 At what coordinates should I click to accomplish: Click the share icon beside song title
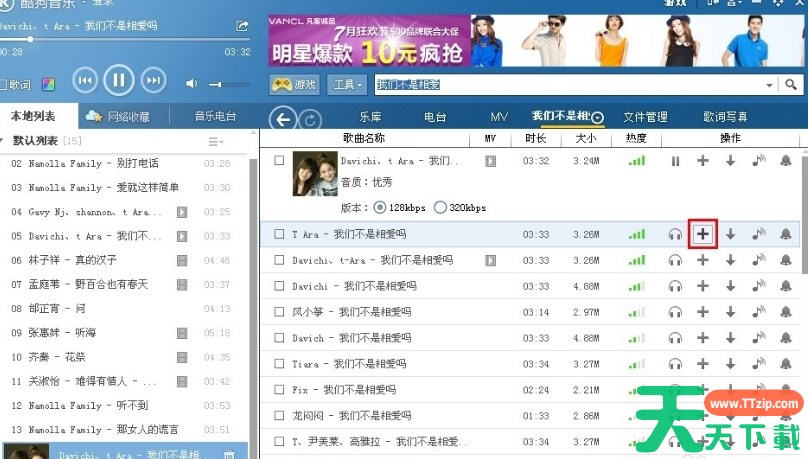(242, 25)
